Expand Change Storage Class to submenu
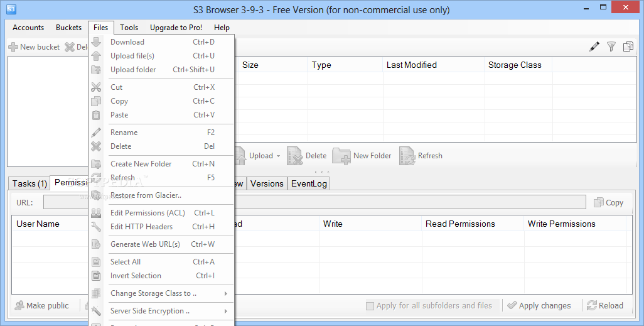Screen dimensions: 644x326 tap(226, 293)
